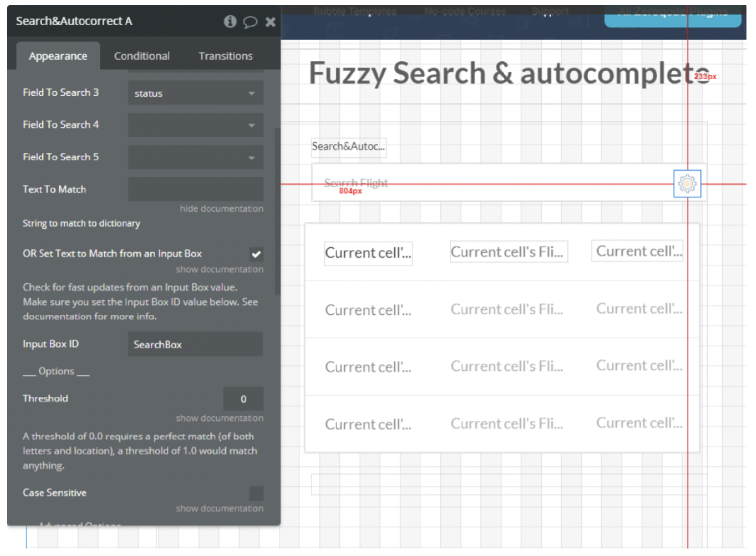Open the element info icon
Viewport: 756px width, 556px height.
pyautogui.click(x=230, y=21)
